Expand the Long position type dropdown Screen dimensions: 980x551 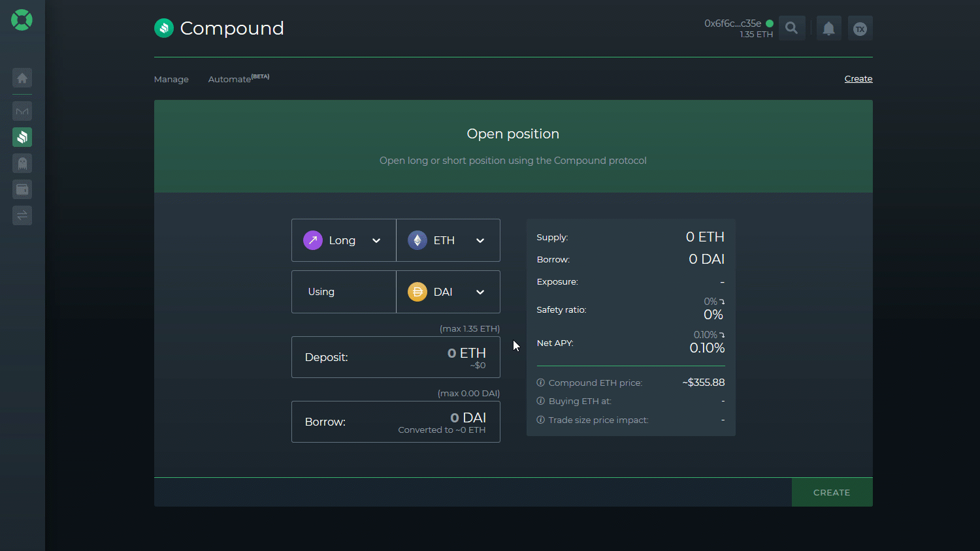pyautogui.click(x=344, y=240)
